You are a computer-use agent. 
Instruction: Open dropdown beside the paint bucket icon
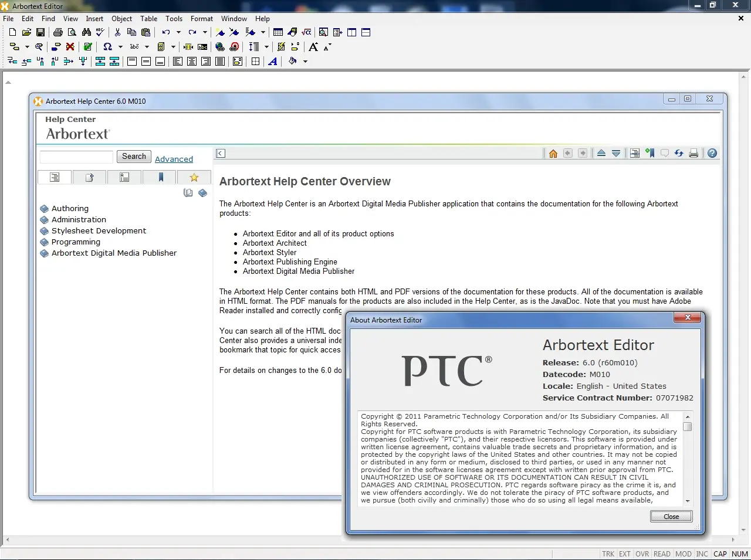[305, 61]
